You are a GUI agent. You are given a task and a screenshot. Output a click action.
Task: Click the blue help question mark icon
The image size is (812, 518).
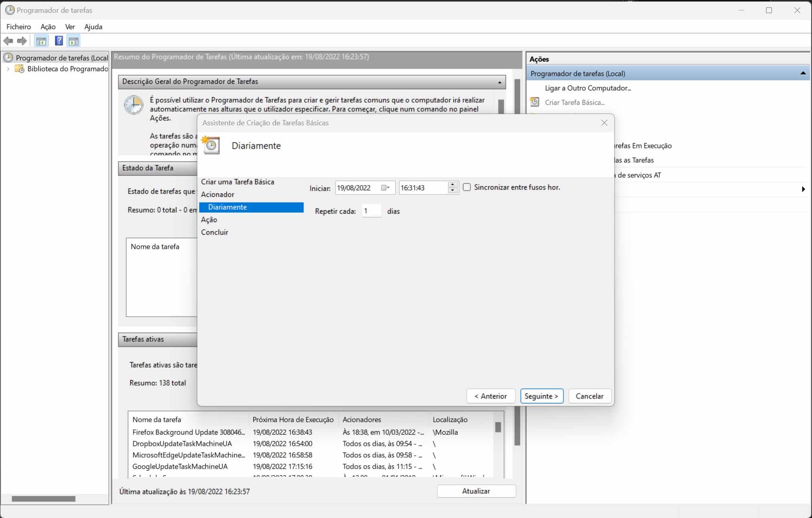click(x=58, y=41)
